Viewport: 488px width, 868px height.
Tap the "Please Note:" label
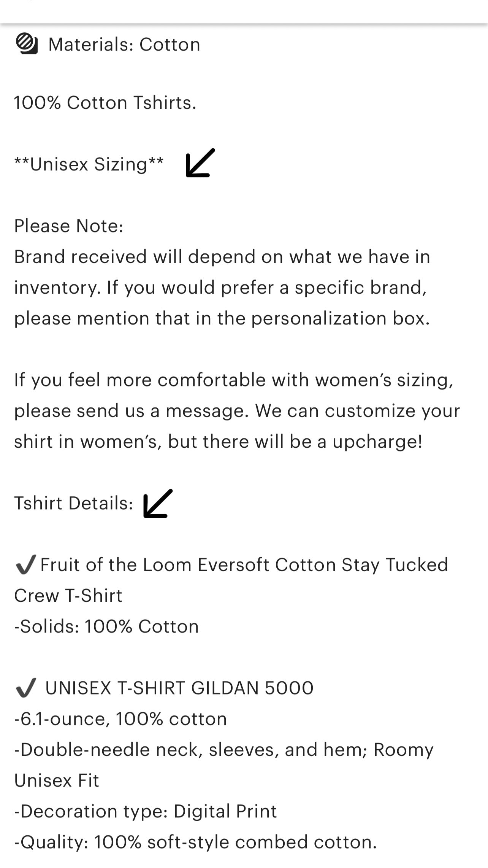69,226
